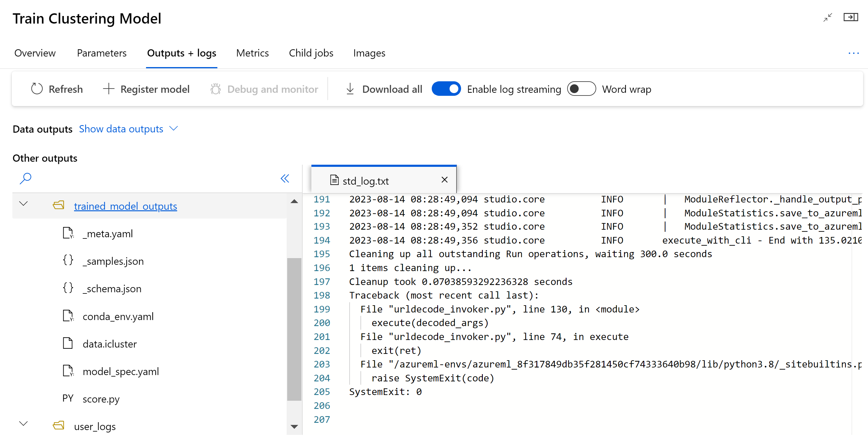Select the score.py file
Viewport: 868px width, 437px height.
[x=101, y=399]
